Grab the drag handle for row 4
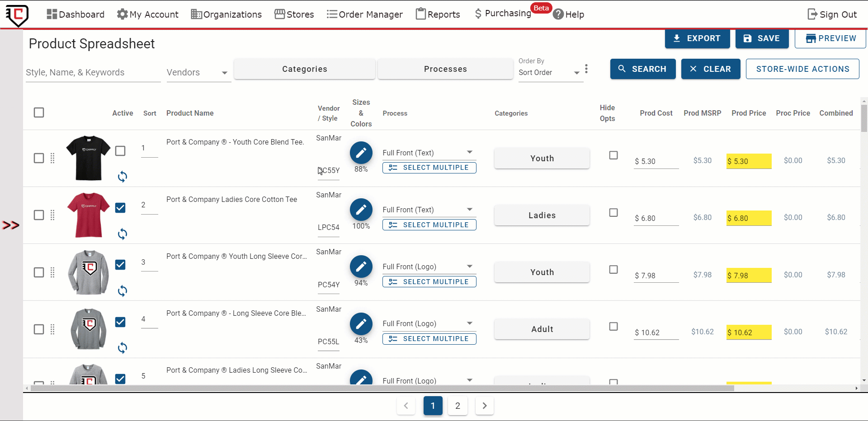Viewport: 868px width, 421px height. coord(52,329)
